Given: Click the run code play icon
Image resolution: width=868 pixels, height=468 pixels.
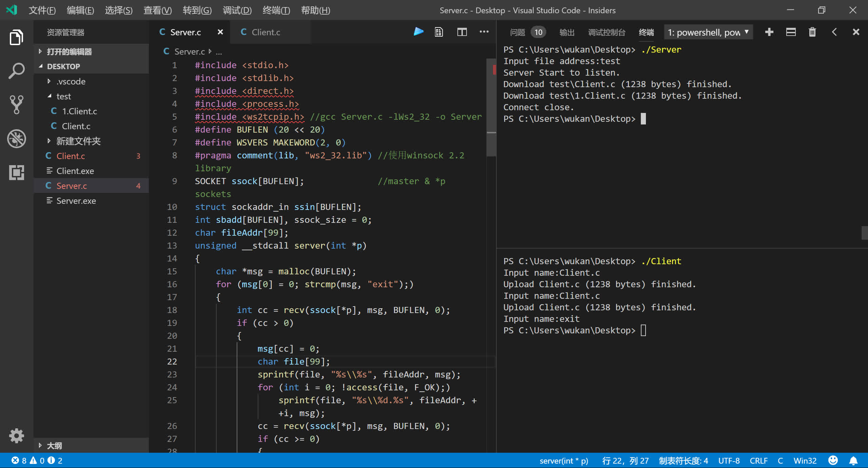Looking at the screenshot, I should tap(418, 32).
